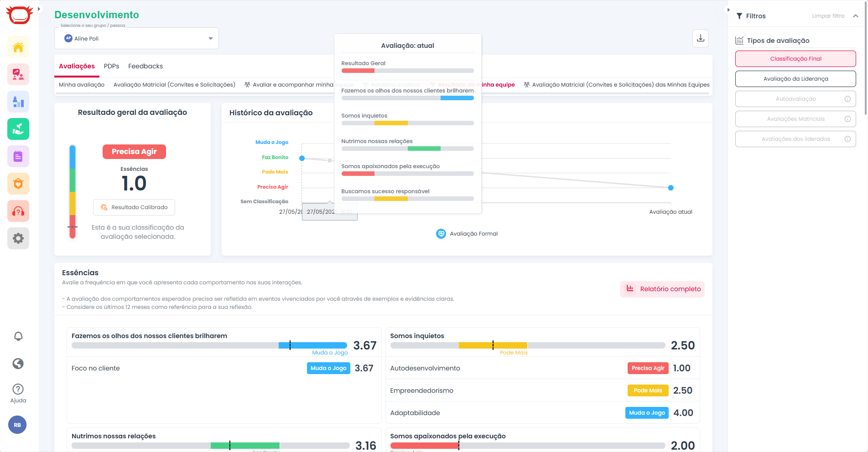Screen dimensions: 868x452
Task: Click the Avaliação atual chart point
Action: tap(670, 188)
